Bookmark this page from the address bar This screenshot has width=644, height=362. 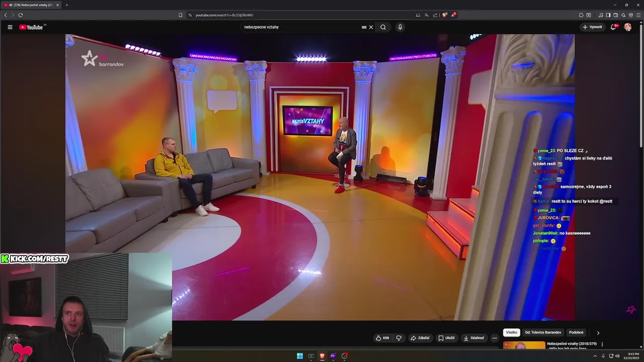tap(180, 15)
